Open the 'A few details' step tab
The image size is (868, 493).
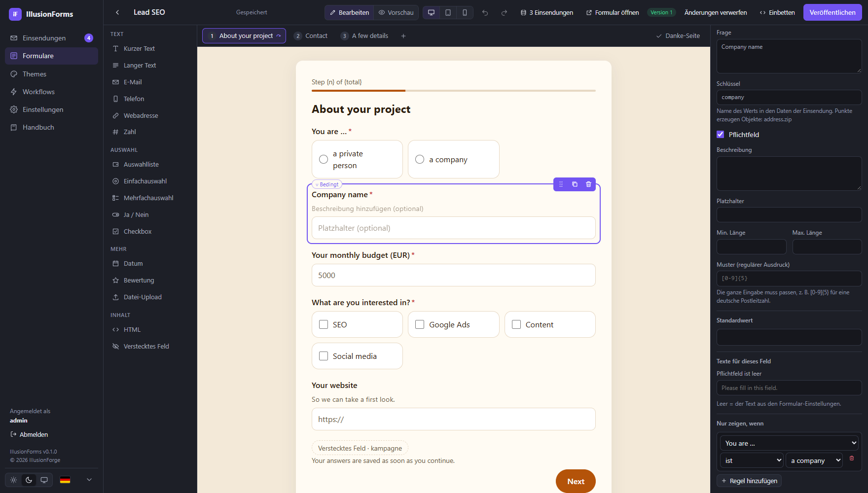click(364, 36)
